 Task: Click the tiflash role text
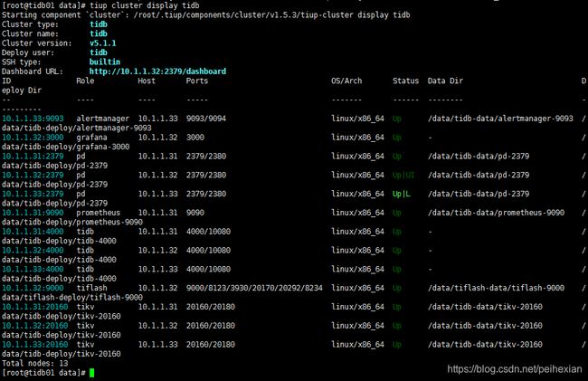click(x=92, y=288)
